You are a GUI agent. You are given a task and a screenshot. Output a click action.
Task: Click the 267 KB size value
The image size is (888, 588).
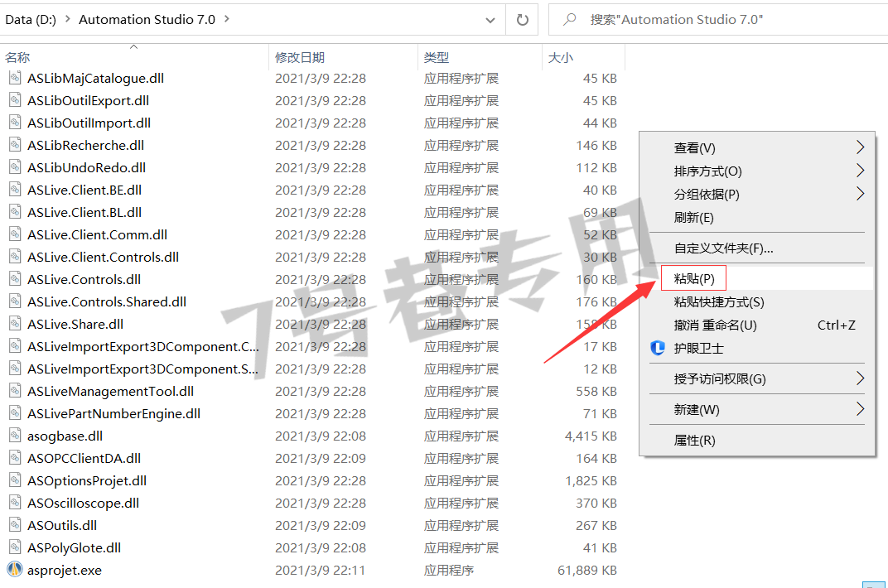[x=596, y=525]
